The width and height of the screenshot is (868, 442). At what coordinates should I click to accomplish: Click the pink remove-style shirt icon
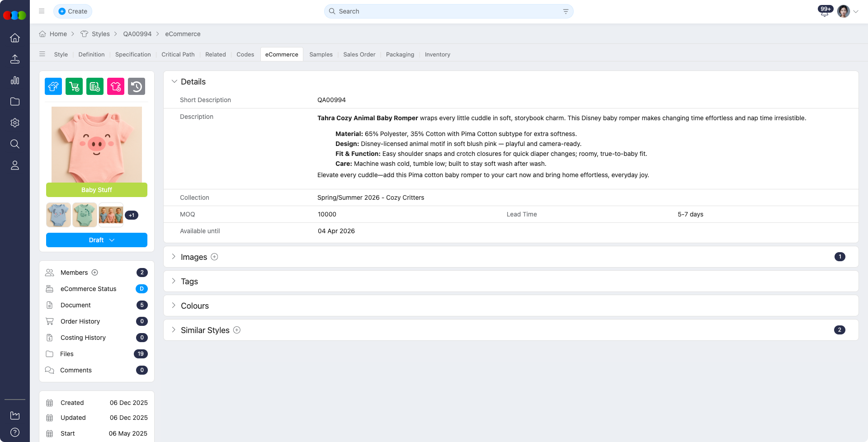tap(116, 86)
